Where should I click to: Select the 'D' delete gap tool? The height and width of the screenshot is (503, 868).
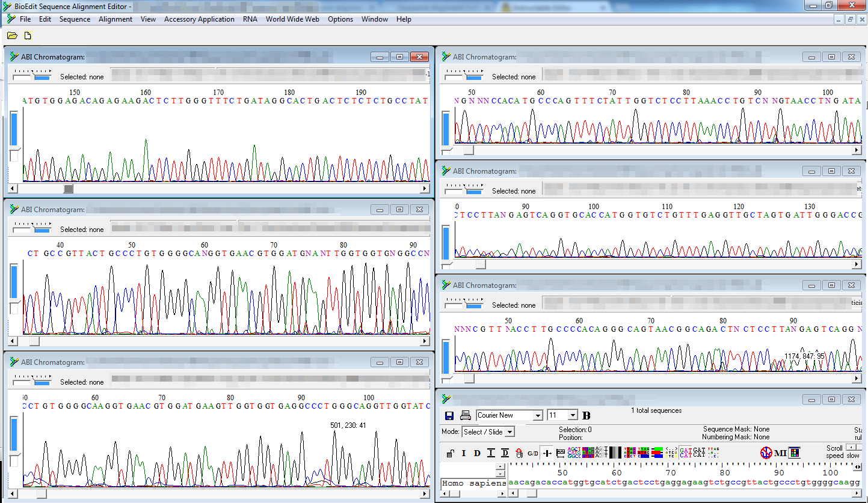pos(476,452)
